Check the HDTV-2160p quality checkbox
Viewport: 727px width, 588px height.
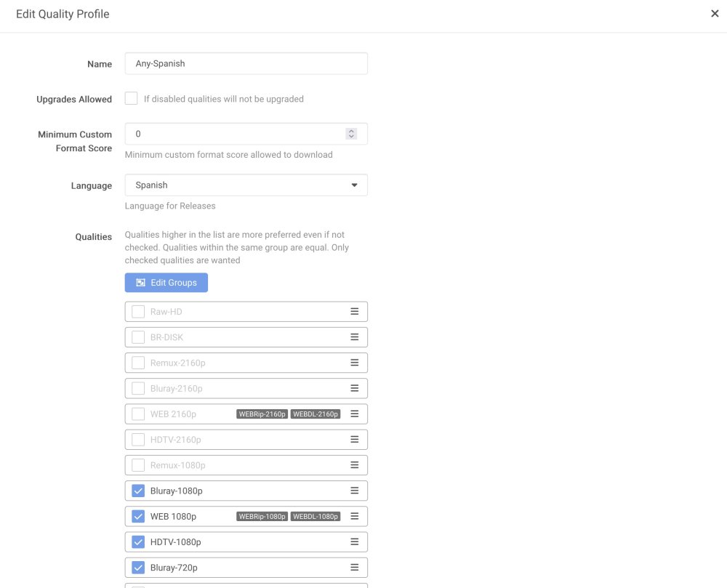pos(138,439)
